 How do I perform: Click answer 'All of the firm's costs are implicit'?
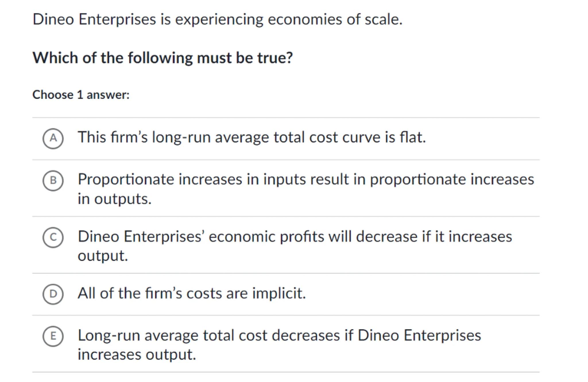tap(192, 293)
